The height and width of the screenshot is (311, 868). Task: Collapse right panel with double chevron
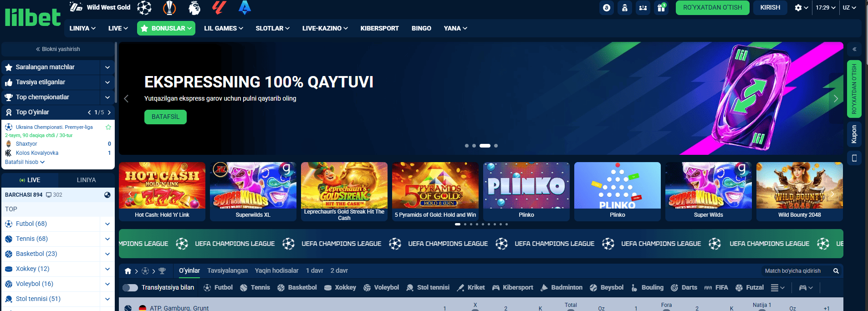coord(854,49)
